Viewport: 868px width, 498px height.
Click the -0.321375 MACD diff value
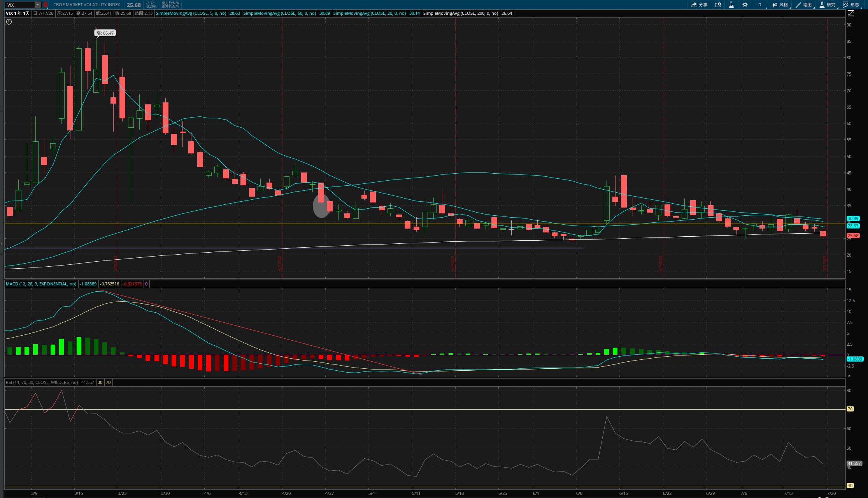coord(133,284)
